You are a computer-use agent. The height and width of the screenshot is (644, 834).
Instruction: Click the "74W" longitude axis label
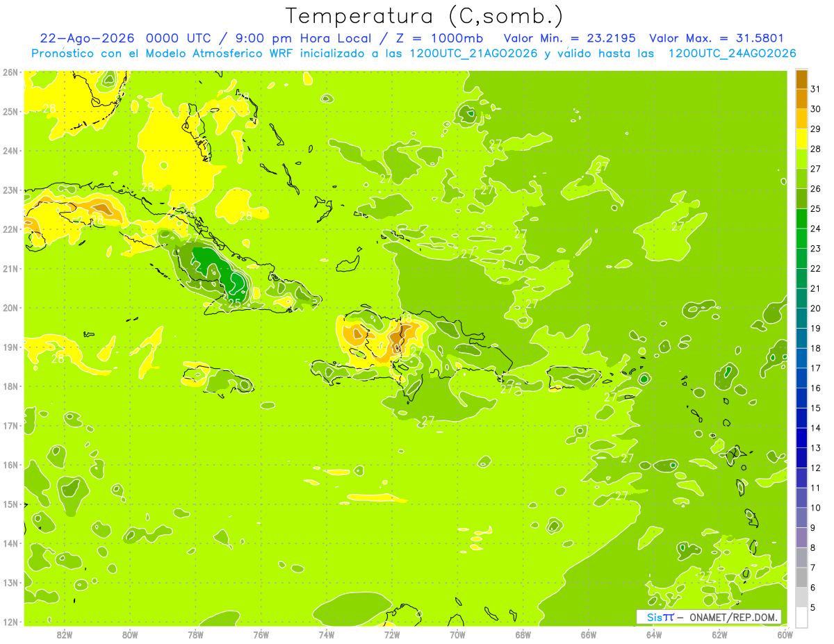point(327,634)
